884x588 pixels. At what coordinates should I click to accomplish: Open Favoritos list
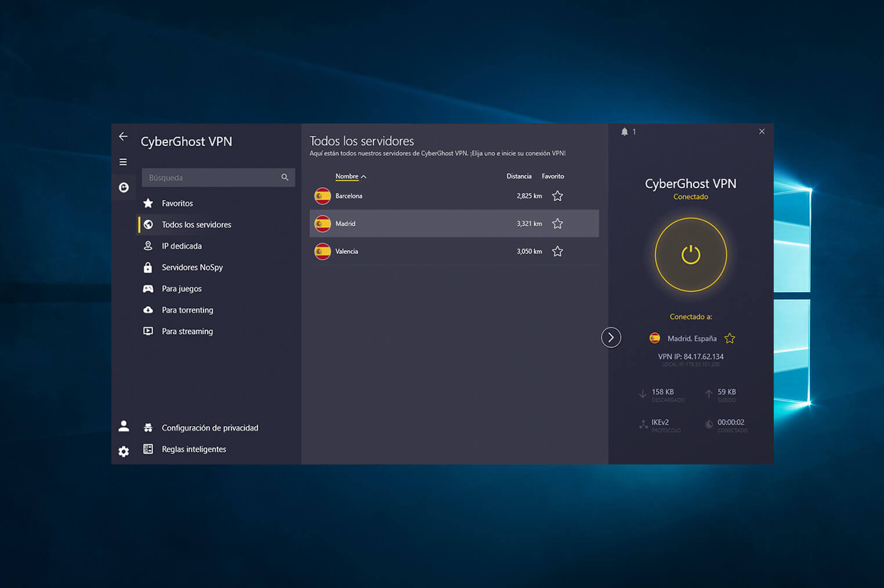click(177, 203)
